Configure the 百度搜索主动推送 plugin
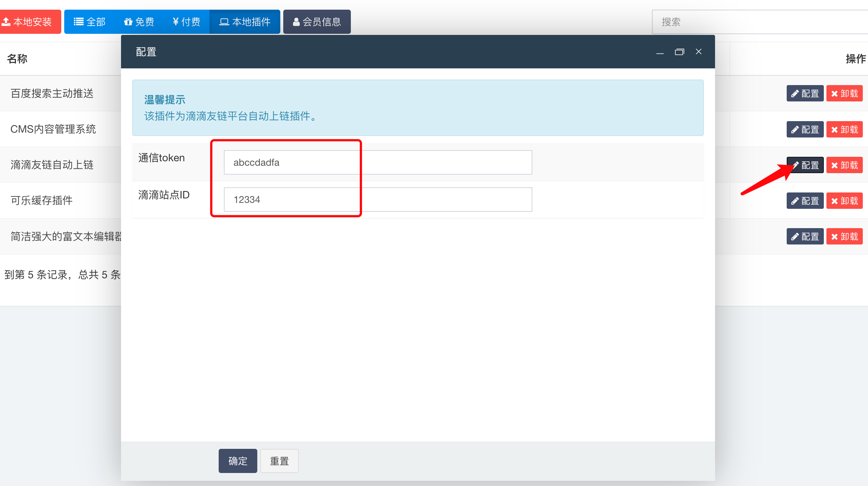The width and height of the screenshot is (868, 486). 805,93
